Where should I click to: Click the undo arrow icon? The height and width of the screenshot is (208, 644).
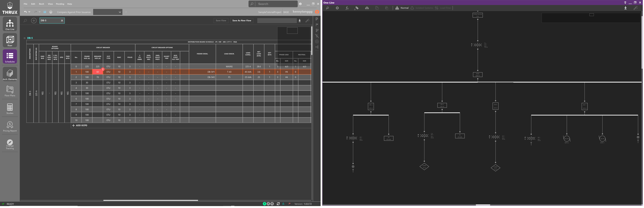(x=25, y=12)
